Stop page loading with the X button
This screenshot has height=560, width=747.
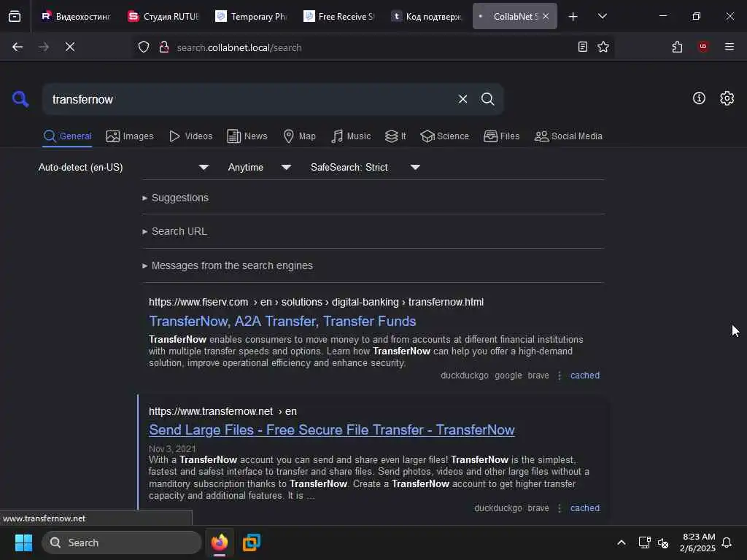70,47
